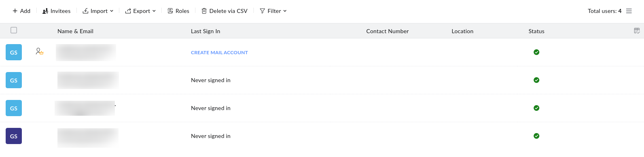
Task: Click the Name & Email column header
Action: 75,31
